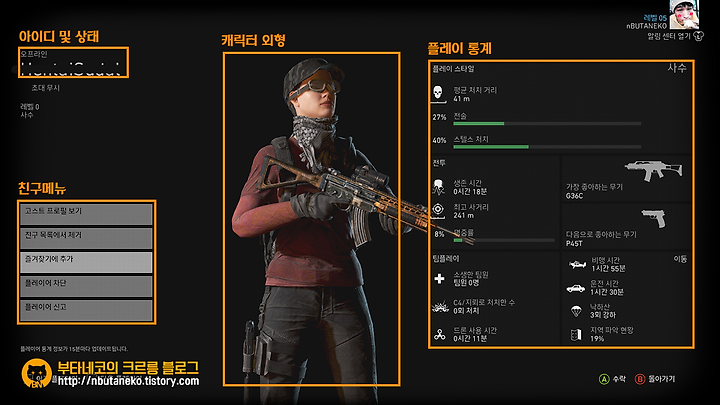Click the P45T pistol weapon image
The width and height of the screenshot is (720, 405).
654,218
